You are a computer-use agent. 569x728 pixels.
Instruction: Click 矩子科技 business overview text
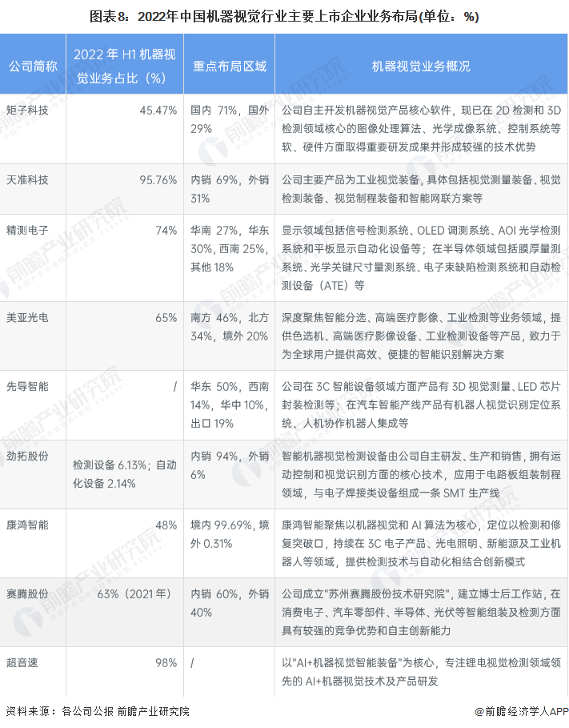(x=421, y=129)
